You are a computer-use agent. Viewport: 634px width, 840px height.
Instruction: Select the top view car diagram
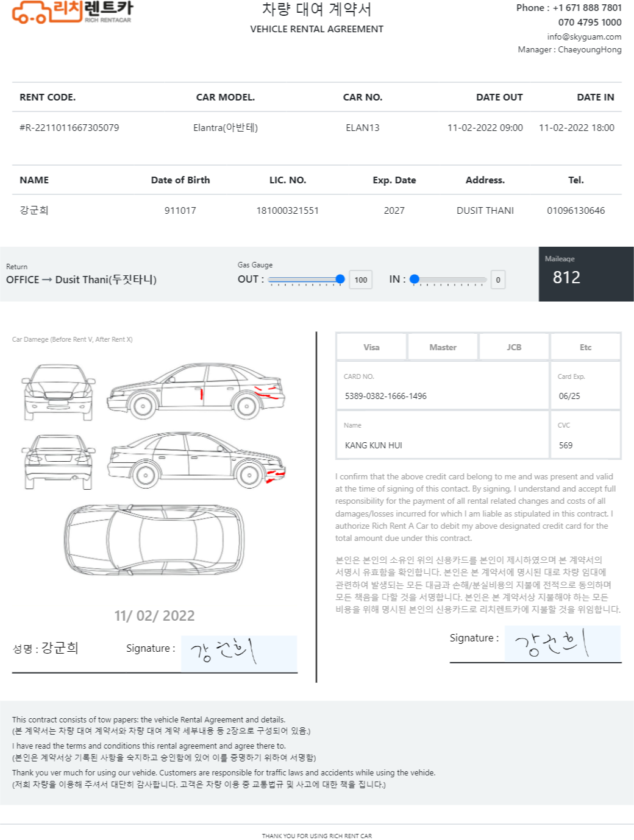(155, 539)
